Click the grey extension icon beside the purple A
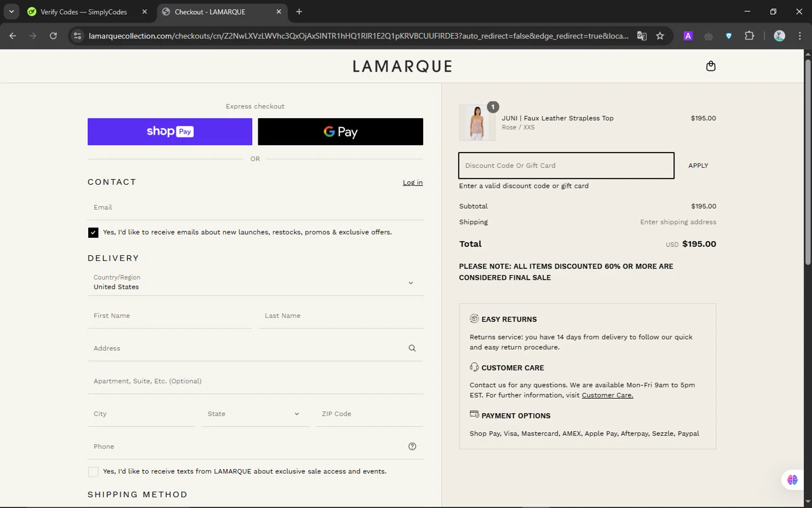 point(709,36)
